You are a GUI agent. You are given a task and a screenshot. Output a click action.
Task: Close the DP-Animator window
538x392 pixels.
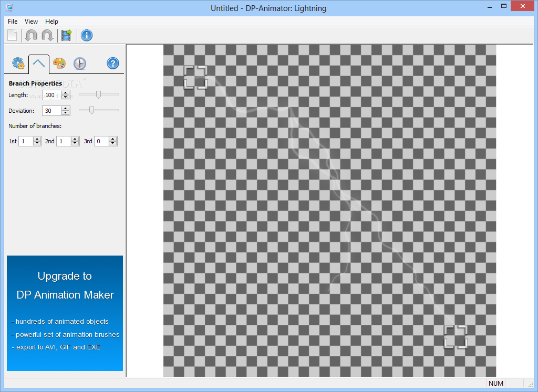point(523,6)
